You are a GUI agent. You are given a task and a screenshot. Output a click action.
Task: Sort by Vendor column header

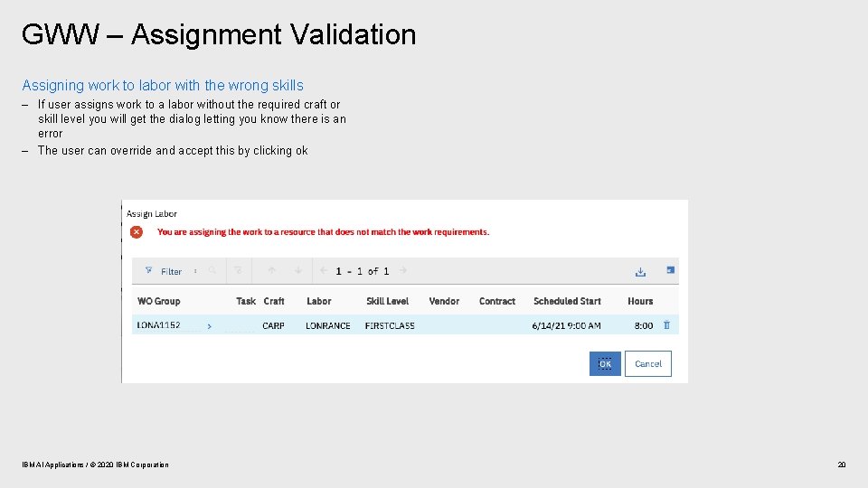point(444,301)
